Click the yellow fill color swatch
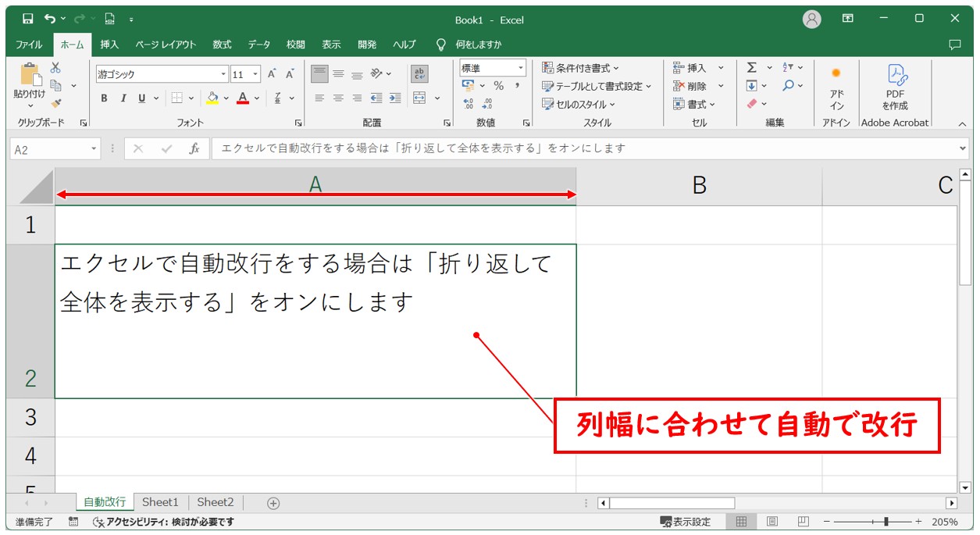Image resolution: width=980 pixels, height=535 pixels. coord(212,98)
